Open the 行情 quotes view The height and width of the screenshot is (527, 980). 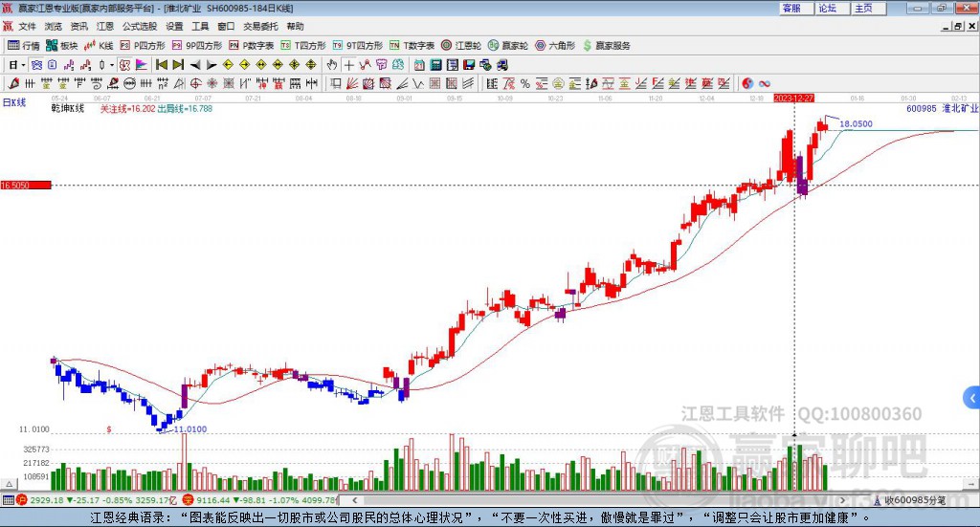point(24,46)
